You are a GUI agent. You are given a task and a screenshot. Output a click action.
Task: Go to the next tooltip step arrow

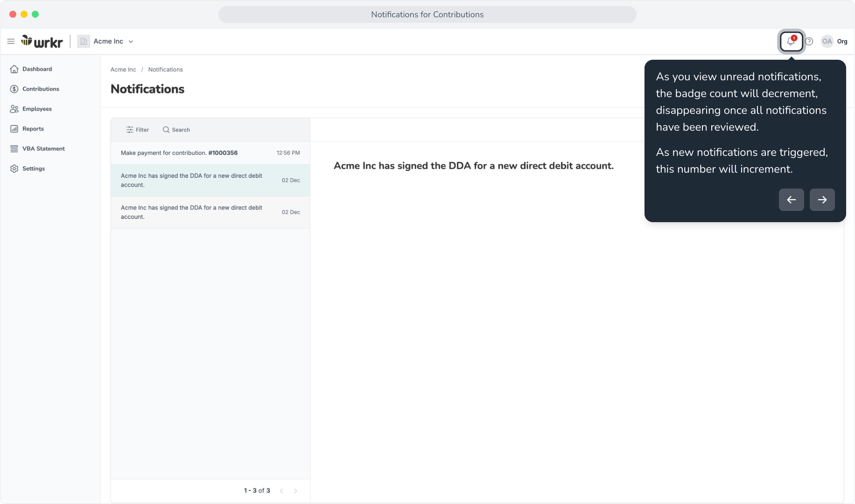[x=822, y=200]
